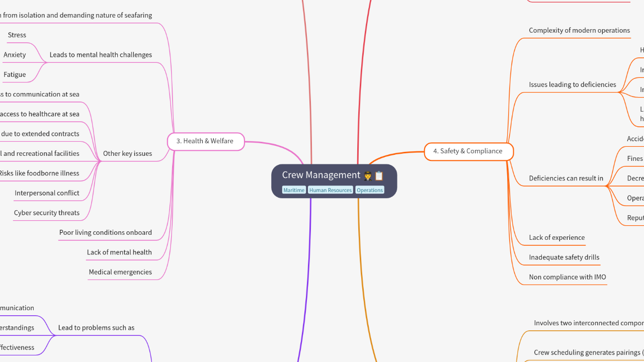644x362 pixels.
Task: Select the Interpersonal conflict item
Action: point(47,193)
